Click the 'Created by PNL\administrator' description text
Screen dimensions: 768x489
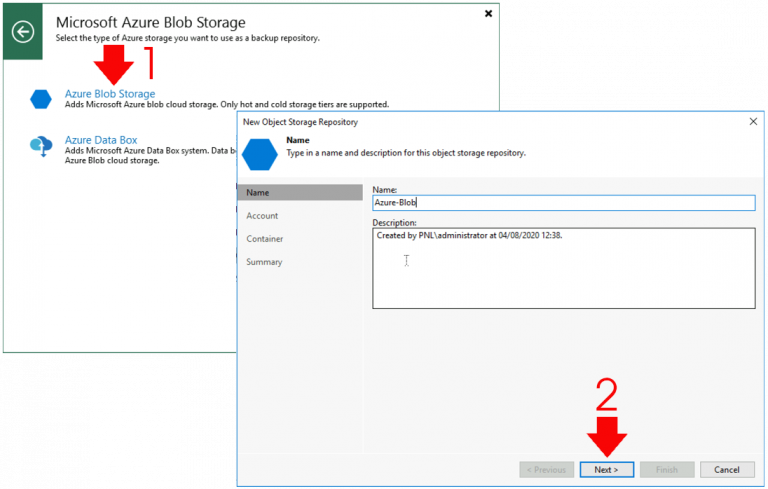tap(469, 235)
